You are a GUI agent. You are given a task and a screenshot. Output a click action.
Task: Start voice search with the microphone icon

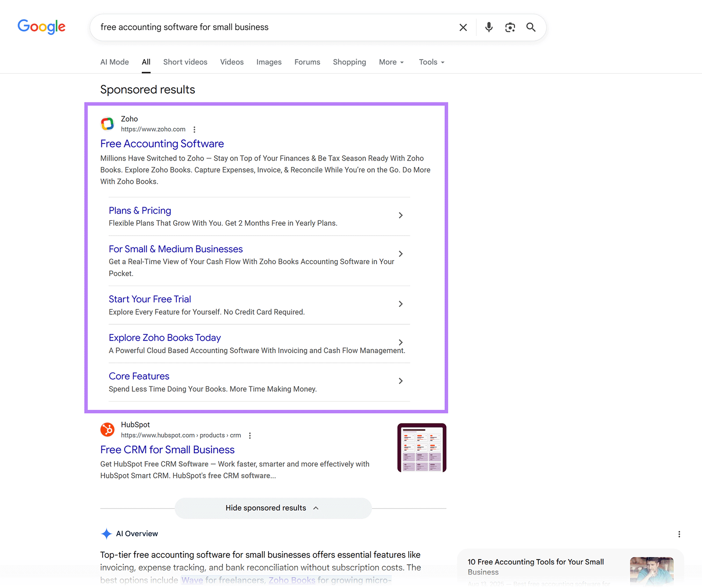[489, 27]
